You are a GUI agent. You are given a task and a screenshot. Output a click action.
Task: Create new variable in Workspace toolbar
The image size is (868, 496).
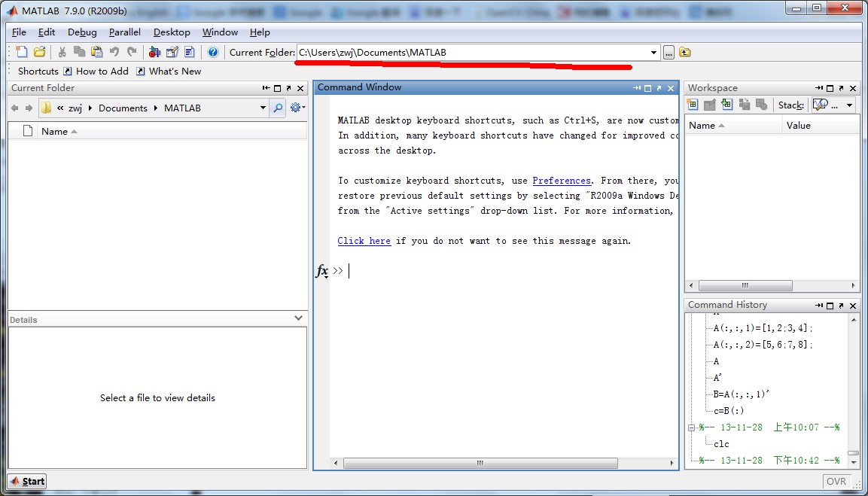(x=693, y=105)
